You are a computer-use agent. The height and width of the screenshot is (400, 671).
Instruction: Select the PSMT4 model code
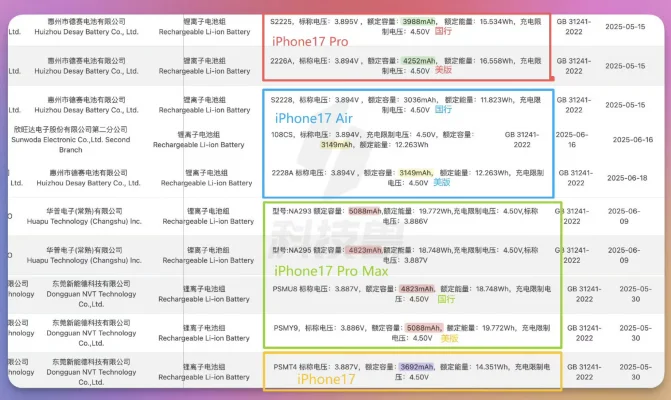285,367
